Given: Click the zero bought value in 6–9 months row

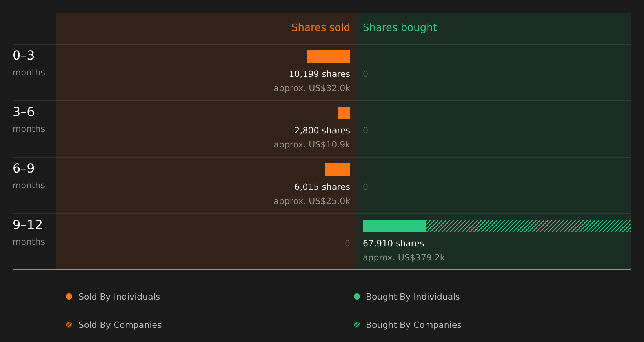Looking at the screenshot, I should click(x=366, y=187).
